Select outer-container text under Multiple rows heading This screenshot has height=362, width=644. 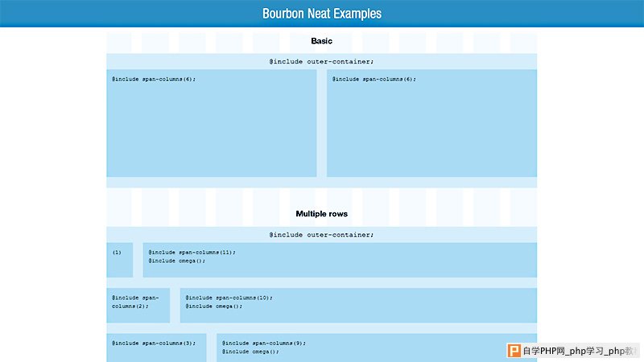point(321,235)
